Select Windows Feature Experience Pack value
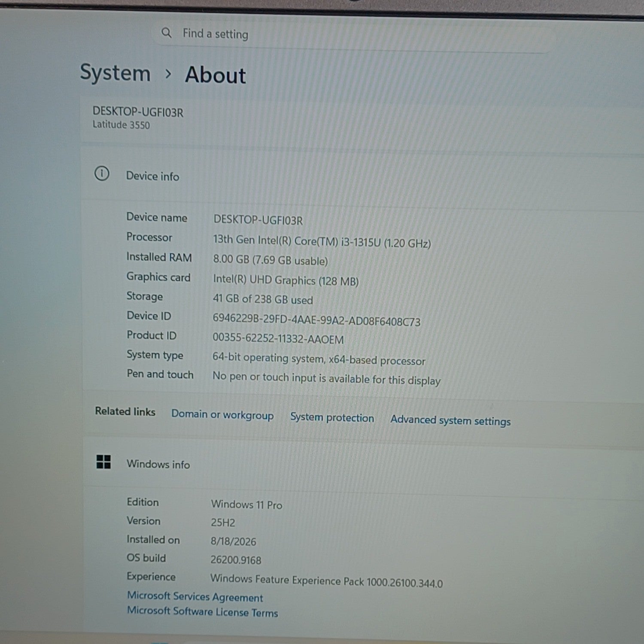The height and width of the screenshot is (644, 644). [x=326, y=580]
